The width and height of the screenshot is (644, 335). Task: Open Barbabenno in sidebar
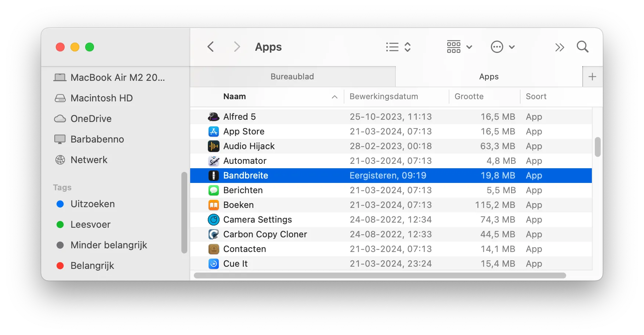click(x=89, y=139)
